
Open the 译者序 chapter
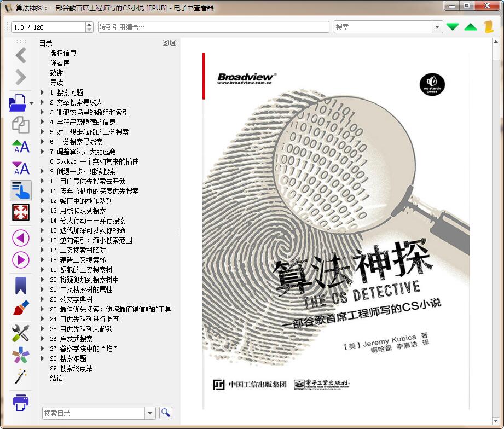click(x=60, y=63)
